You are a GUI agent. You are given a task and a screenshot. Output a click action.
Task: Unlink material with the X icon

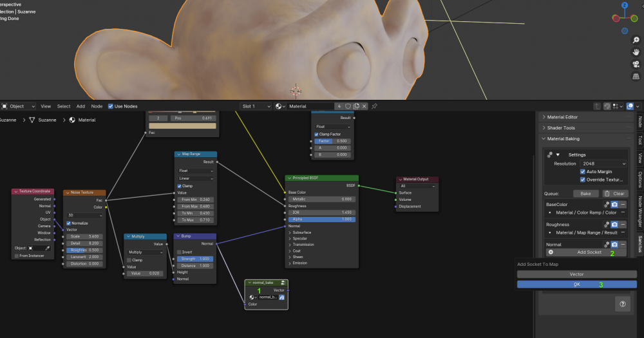click(x=365, y=106)
